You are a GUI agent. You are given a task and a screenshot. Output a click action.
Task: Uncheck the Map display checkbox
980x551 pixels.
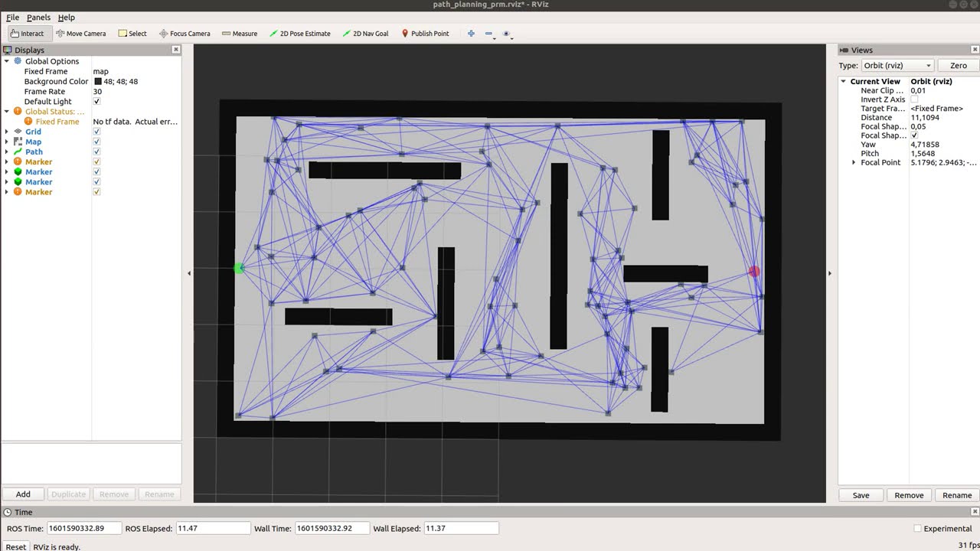pyautogui.click(x=96, y=142)
